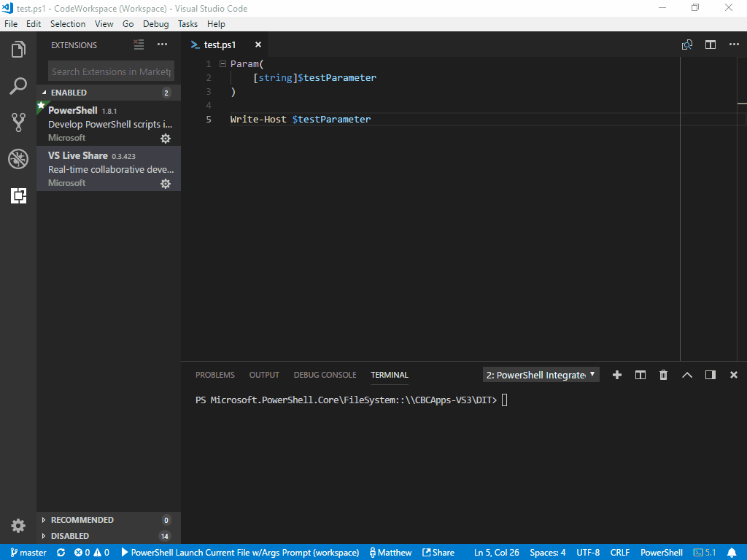Clear extensions search results icon
This screenshot has height=560, width=747.
pyautogui.click(x=139, y=44)
